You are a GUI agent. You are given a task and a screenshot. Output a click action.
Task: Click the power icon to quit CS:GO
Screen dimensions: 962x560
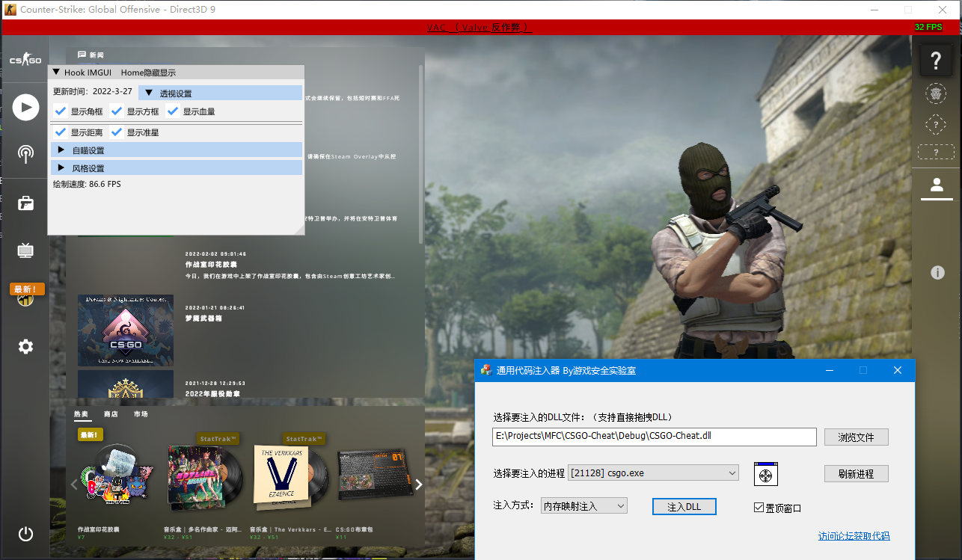[25, 534]
